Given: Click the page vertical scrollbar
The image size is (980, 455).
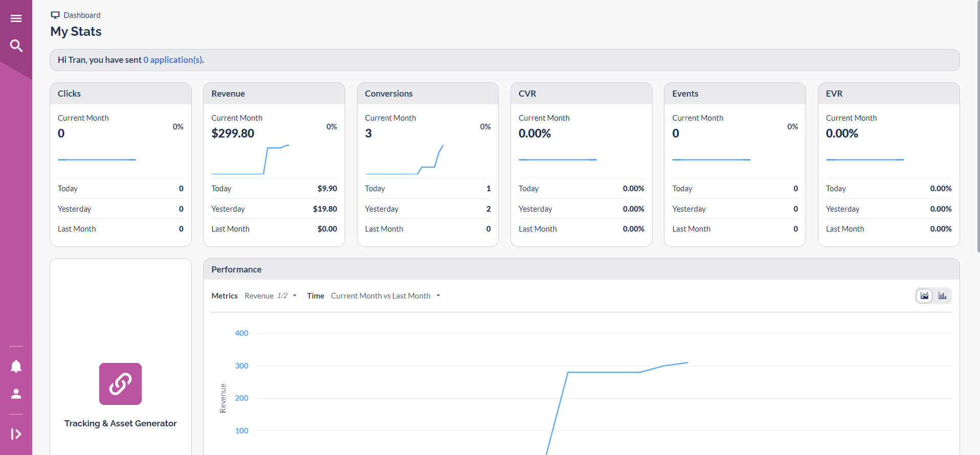Looking at the screenshot, I should click(978, 128).
